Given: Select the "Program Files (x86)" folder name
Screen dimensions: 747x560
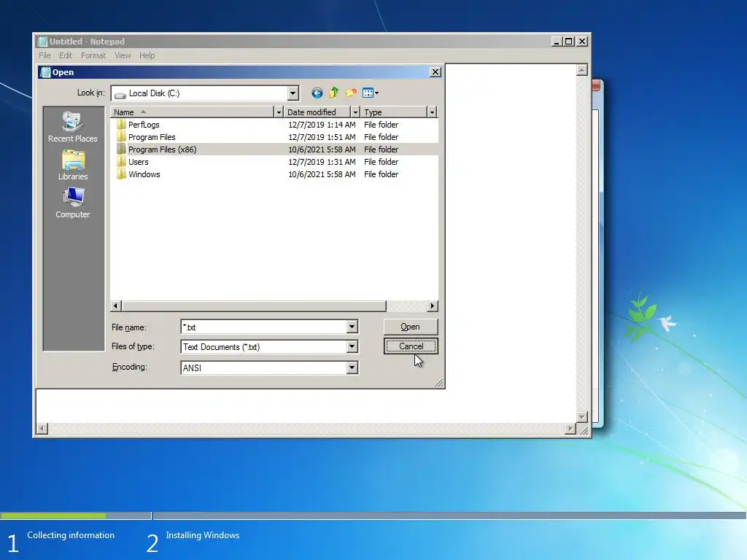Looking at the screenshot, I should (163, 149).
